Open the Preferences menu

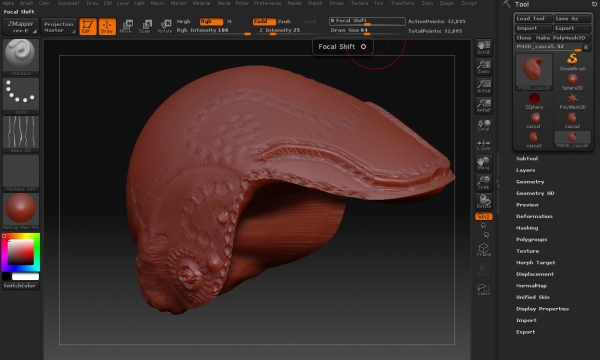267,3
